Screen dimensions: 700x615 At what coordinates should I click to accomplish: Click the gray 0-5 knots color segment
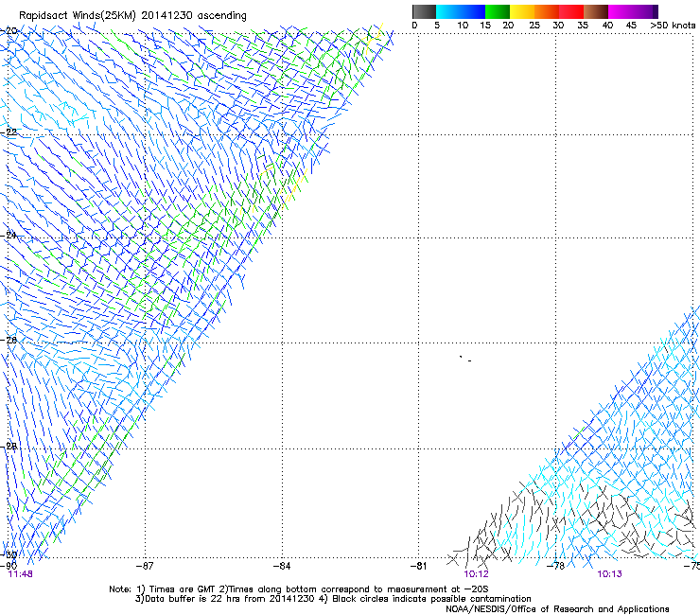tap(424, 11)
